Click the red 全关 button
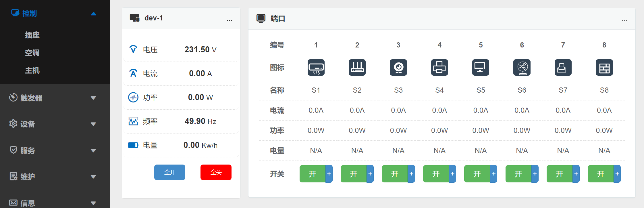Image resolution: width=644 pixels, height=208 pixels. (216, 172)
